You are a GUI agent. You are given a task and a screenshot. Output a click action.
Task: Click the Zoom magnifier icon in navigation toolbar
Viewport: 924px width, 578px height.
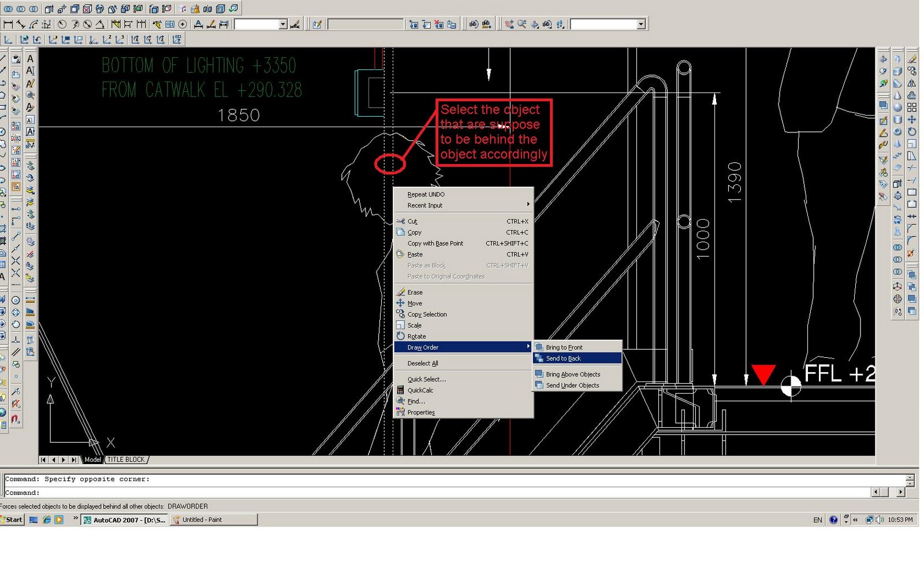[522, 24]
